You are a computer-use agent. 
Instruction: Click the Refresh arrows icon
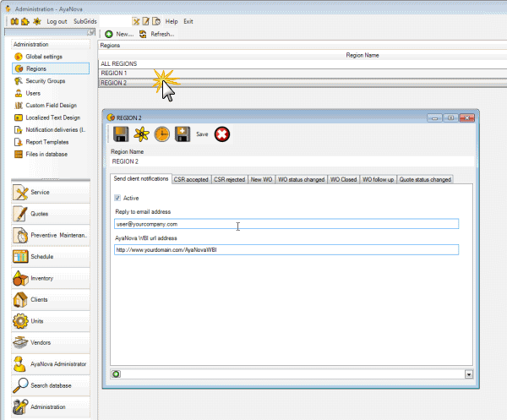tap(143, 34)
